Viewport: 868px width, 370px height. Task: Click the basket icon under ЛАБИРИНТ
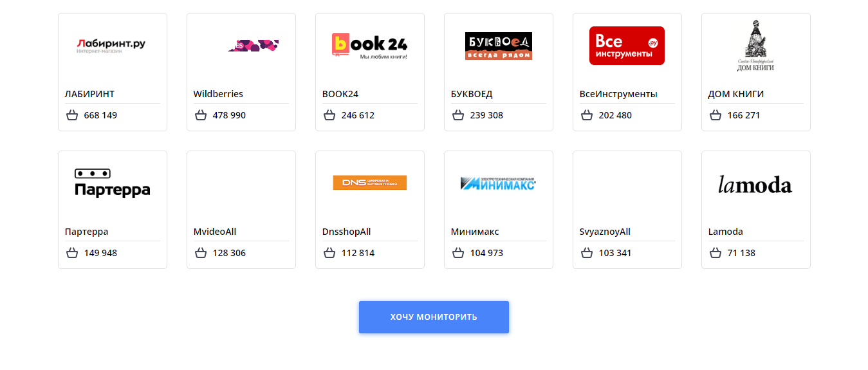[x=72, y=115]
